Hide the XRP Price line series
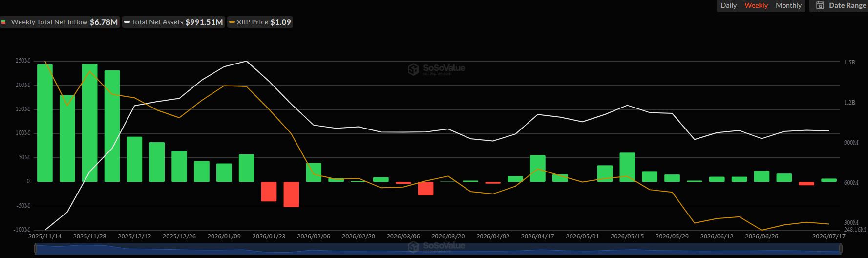Screen dimensions: 868x258 click(260, 22)
